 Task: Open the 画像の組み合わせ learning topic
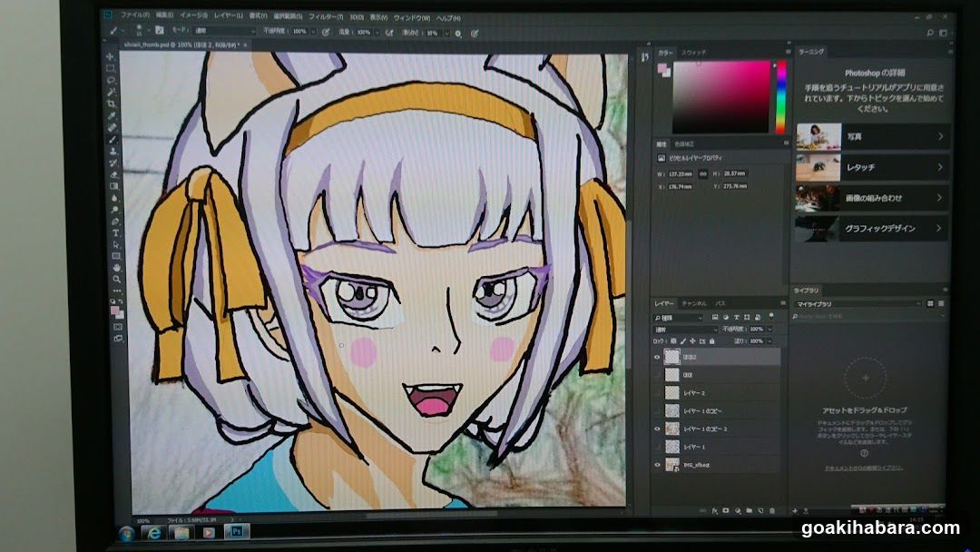click(873, 198)
